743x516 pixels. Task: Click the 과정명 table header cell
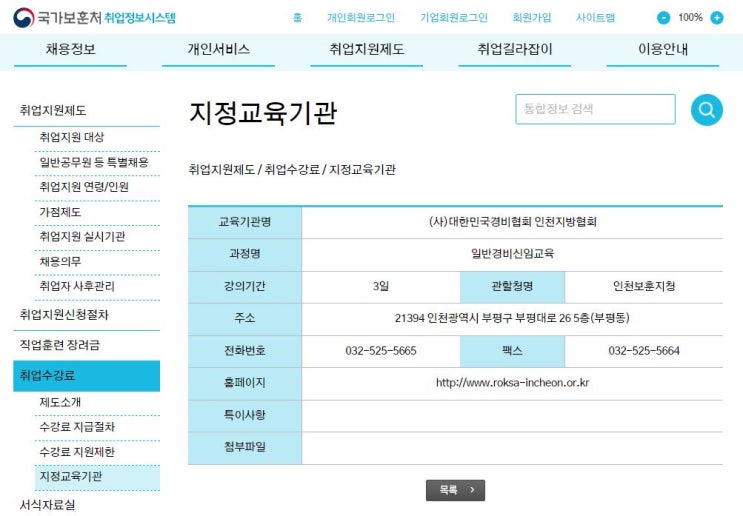coord(245,254)
